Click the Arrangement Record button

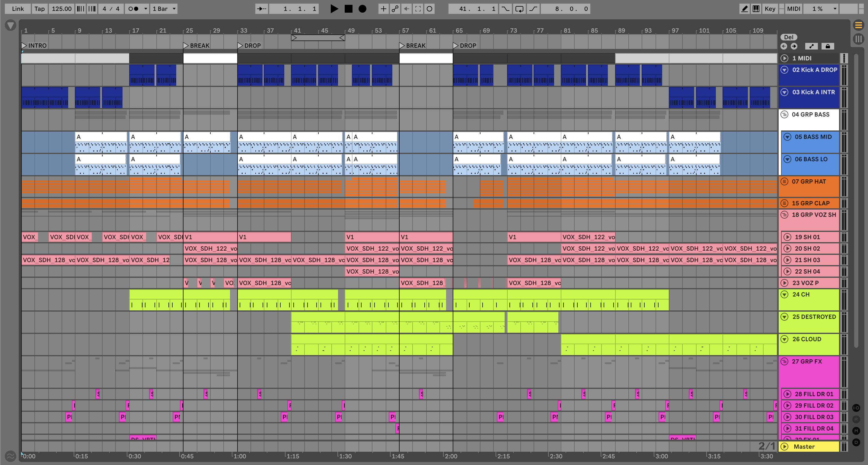click(362, 9)
